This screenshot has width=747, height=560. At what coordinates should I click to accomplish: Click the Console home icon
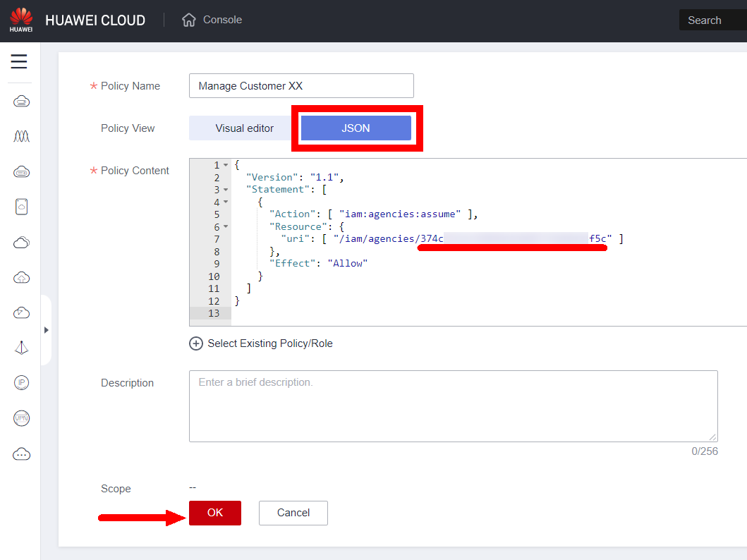[188, 20]
